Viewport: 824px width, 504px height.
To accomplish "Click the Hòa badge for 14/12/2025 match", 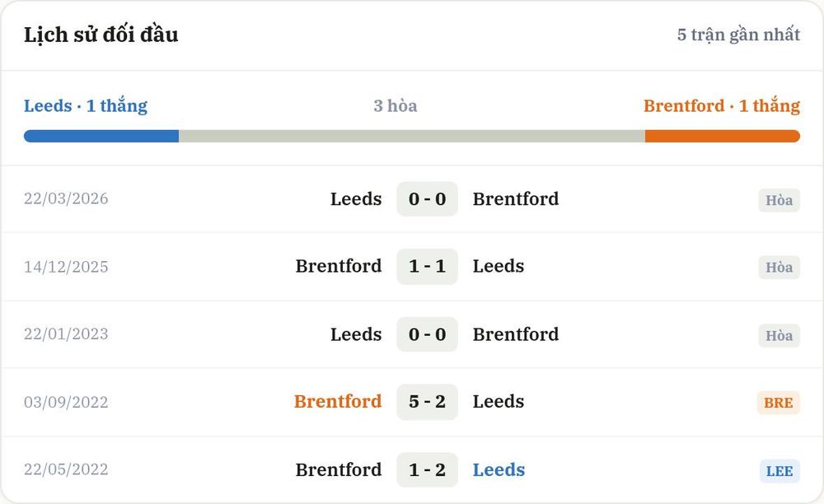I will (x=779, y=267).
